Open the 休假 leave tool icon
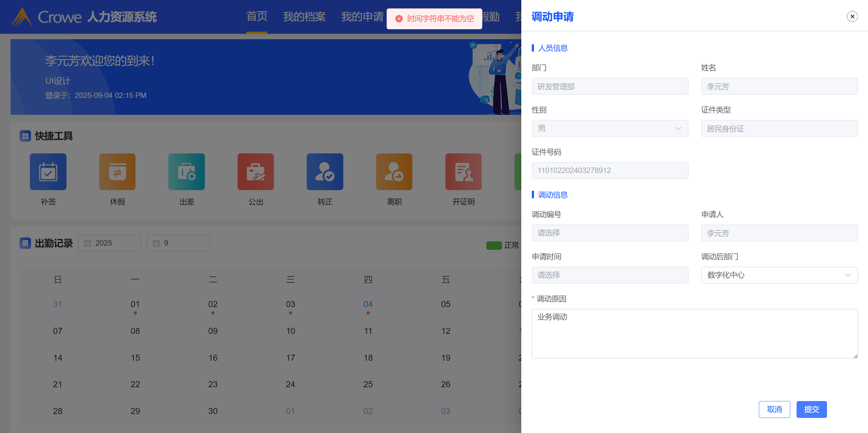 pyautogui.click(x=117, y=172)
